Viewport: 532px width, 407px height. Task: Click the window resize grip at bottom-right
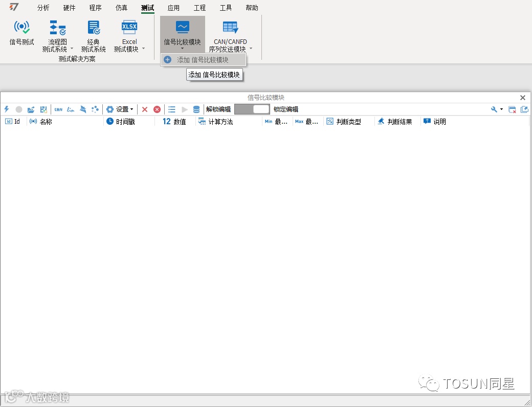527,402
